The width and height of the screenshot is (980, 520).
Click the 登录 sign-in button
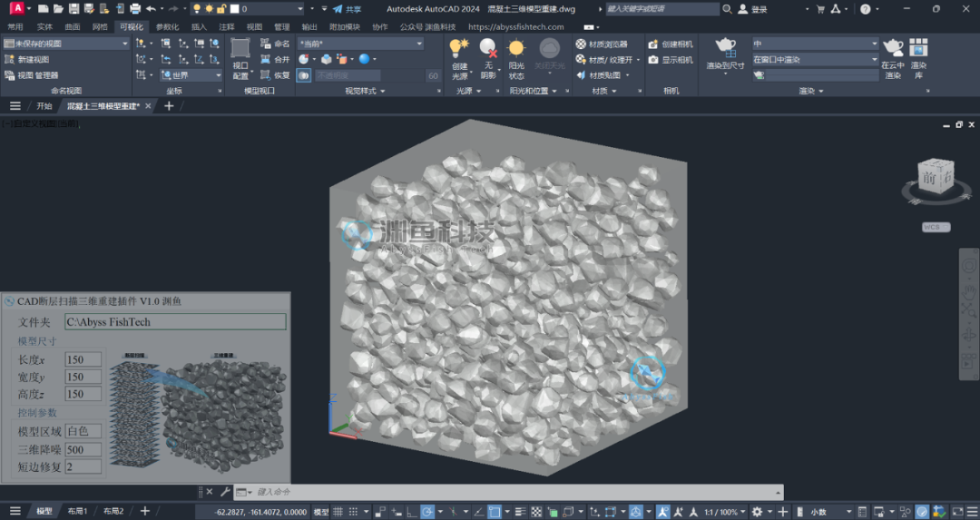(x=752, y=9)
